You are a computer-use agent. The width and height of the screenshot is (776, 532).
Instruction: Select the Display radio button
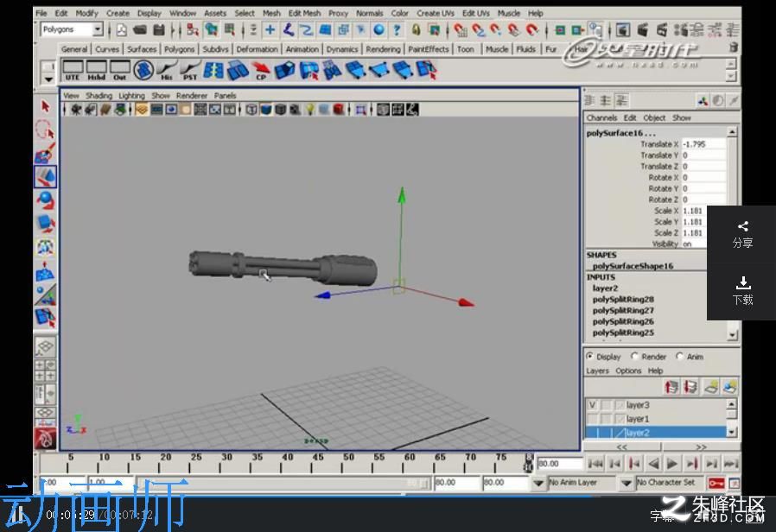coord(589,356)
